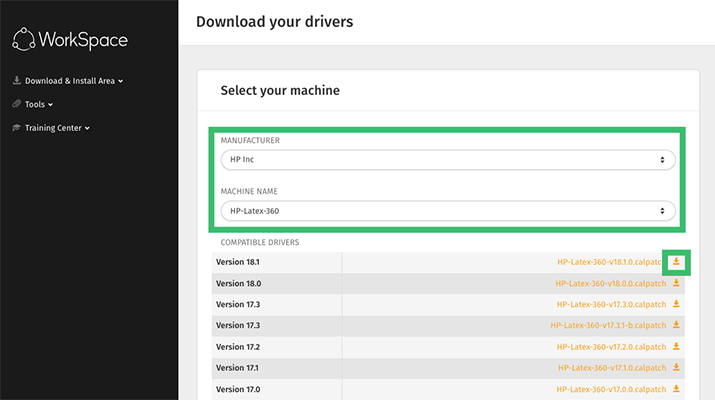715x400 pixels.
Task: Open the HP-Latex-360-v18.0.0.calpatch link
Action: tap(611, 283)
